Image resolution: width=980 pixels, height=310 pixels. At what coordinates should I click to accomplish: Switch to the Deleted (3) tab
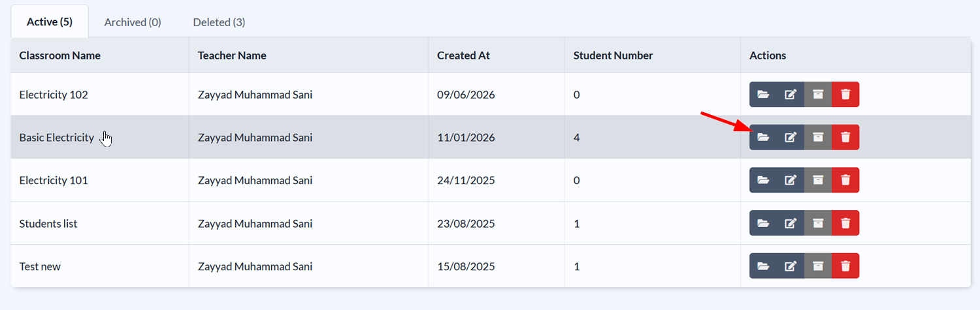pos(219,22)
